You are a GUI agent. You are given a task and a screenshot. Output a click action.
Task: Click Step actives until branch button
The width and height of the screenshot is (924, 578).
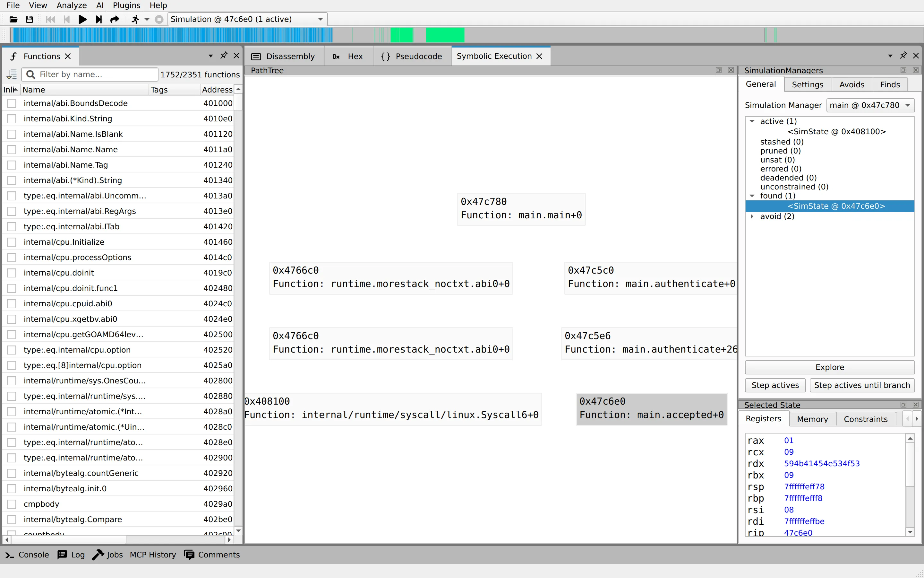pos(862,385)
